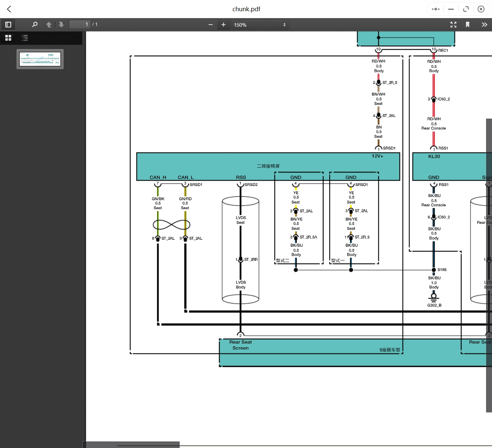Go to the previous page
The width and height of the screenshot is (492, 448).
pyautogui.click(x=49, y=25)
